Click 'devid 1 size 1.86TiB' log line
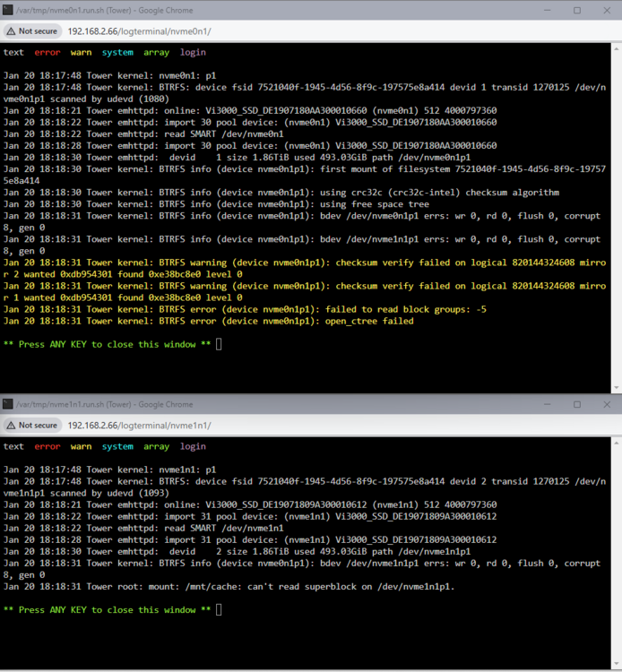This screenshot has height=672, width=622. coord(237,158)
